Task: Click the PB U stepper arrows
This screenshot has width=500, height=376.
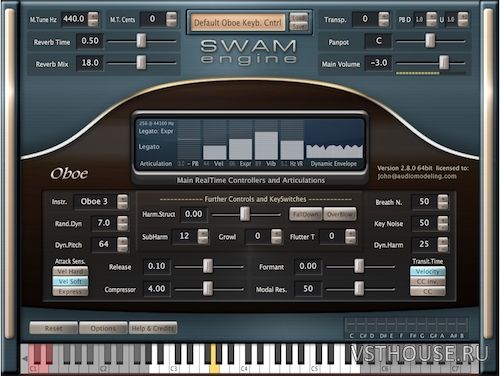Action: 463,19
